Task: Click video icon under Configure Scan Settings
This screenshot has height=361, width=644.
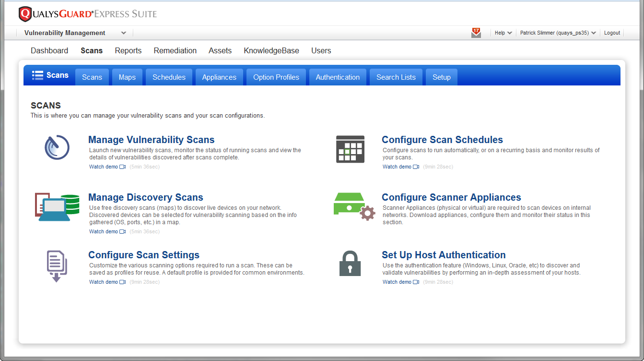Action: pyautogui.click(x=122, y=282)
